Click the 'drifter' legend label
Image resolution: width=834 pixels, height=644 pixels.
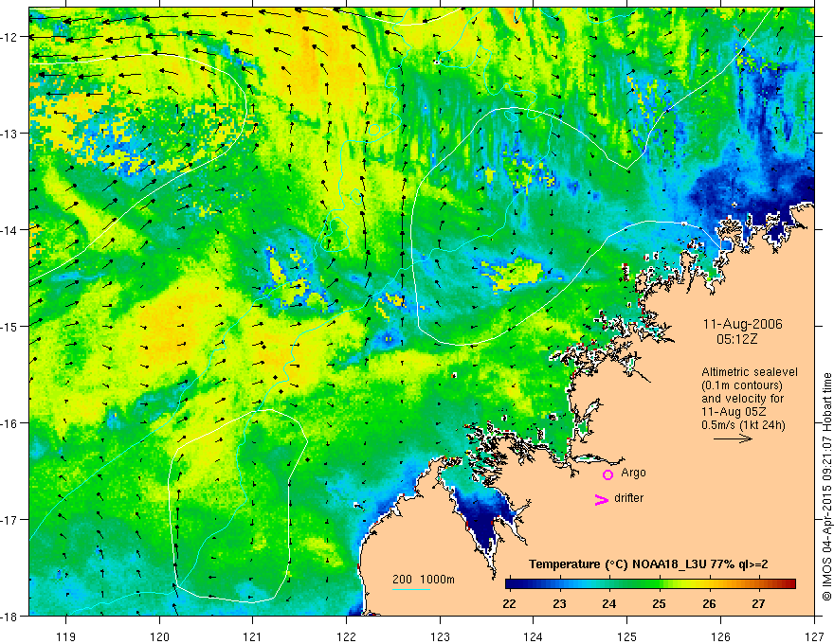coord(628,498)
